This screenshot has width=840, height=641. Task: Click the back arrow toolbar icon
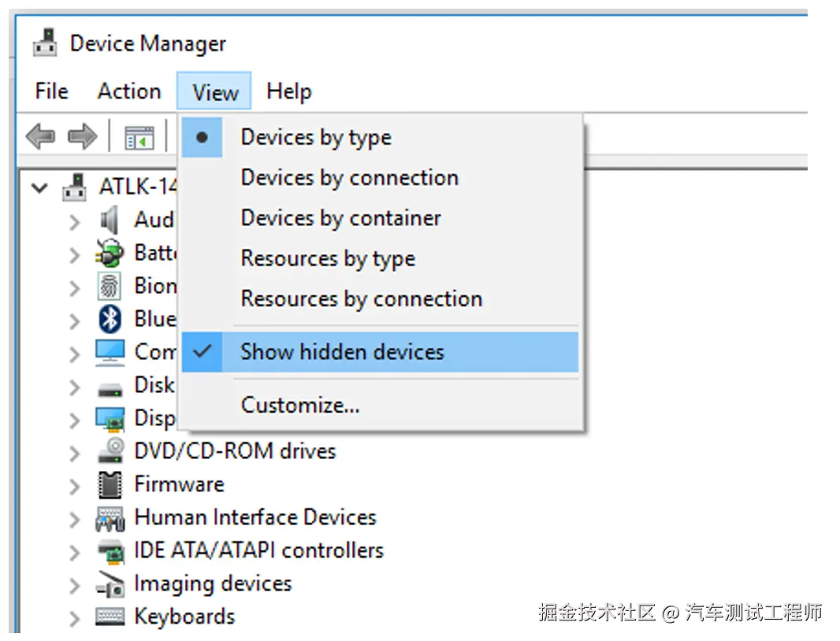point(40,137)
